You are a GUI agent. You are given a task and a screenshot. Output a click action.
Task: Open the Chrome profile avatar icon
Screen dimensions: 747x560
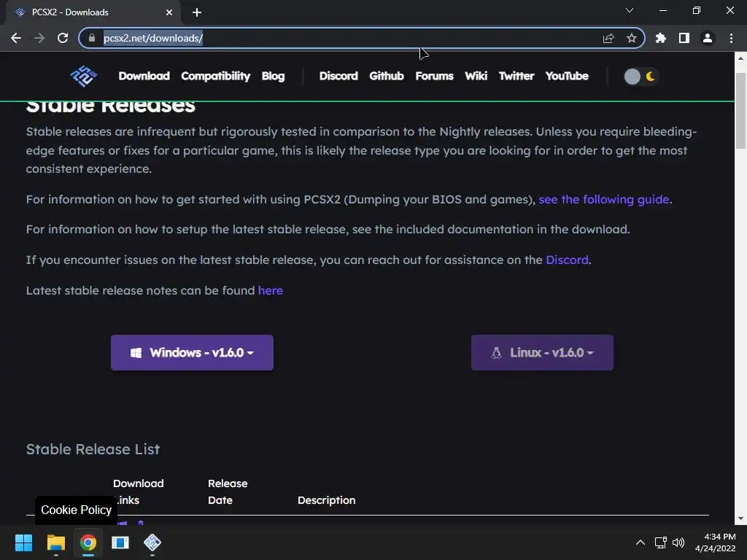(708, 38)
